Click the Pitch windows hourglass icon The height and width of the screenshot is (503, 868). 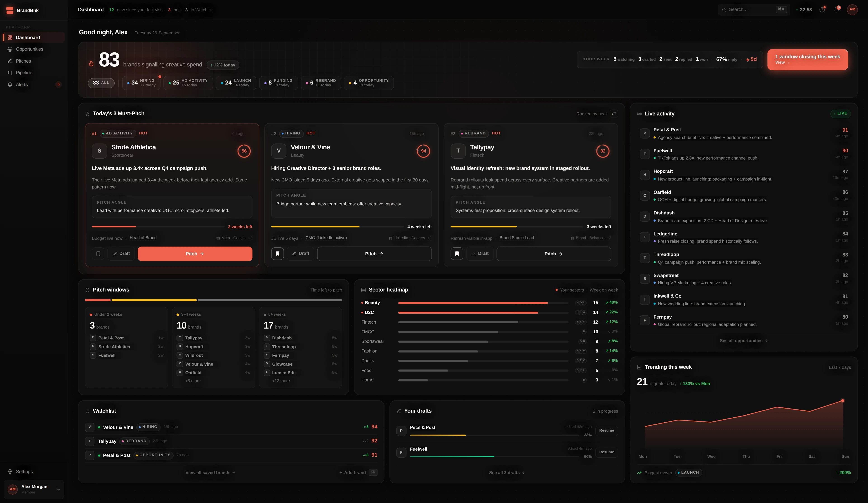click(x=87, y=290)
